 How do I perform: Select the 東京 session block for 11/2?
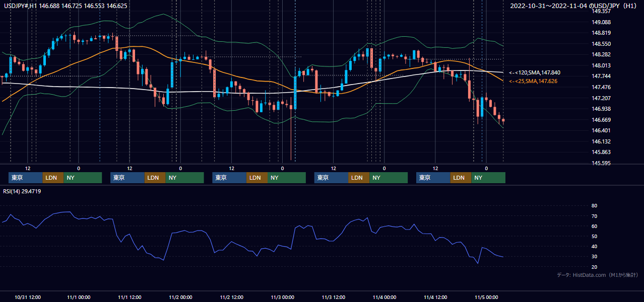pos(230,178)
